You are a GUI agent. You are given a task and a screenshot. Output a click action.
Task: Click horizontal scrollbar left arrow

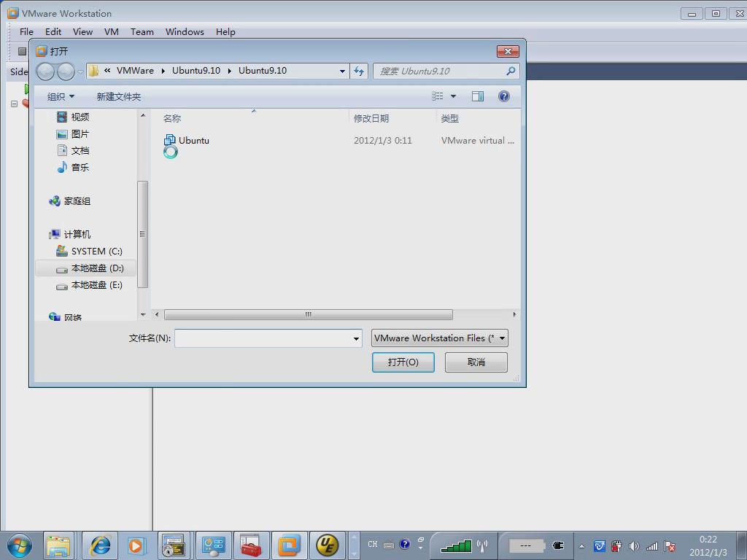coord(157,315)
